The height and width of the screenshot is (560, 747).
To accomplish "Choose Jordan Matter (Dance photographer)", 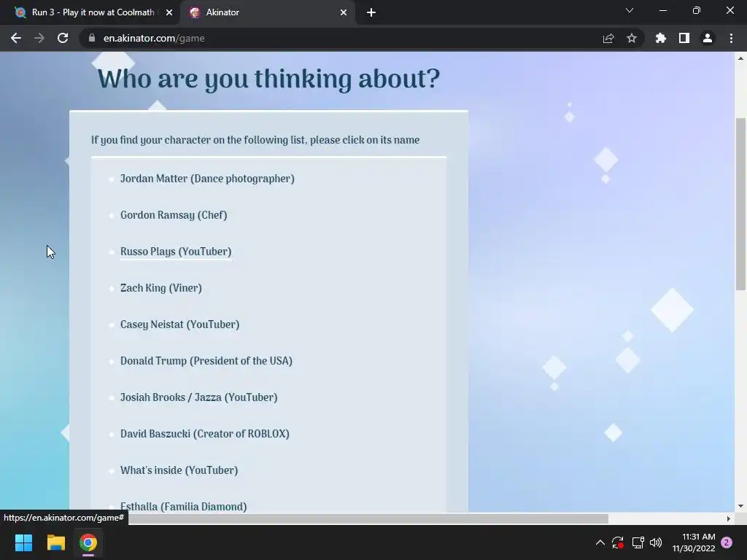I will coord(207,179).
